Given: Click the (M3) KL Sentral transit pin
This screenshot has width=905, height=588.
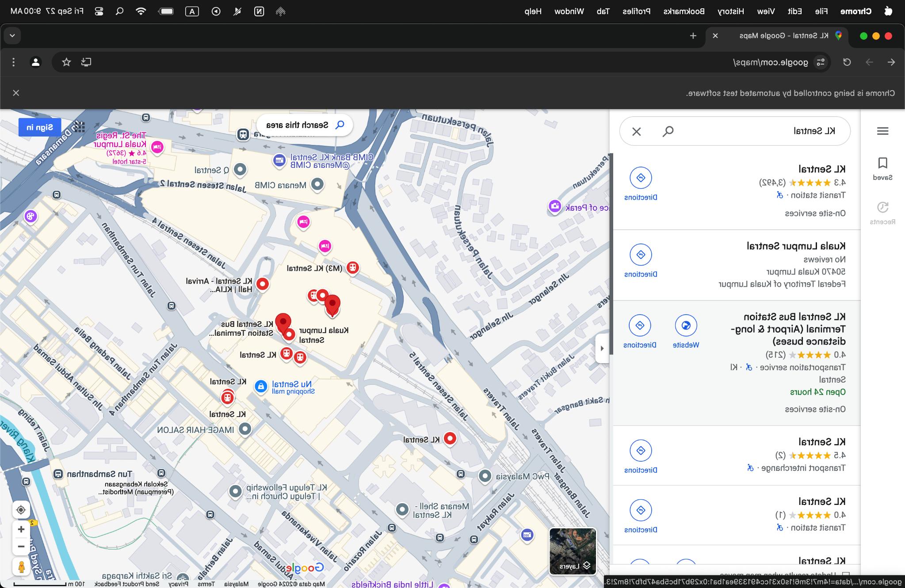Looking at the screenshot, I should click(x=352, y=268).
